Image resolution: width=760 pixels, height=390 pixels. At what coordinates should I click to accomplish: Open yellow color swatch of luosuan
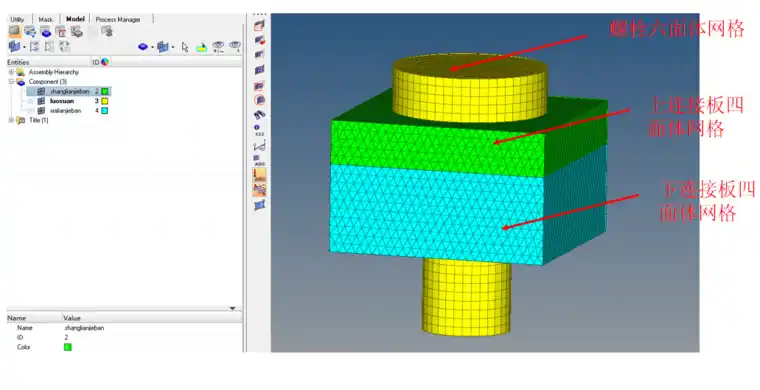pos(105,101)
